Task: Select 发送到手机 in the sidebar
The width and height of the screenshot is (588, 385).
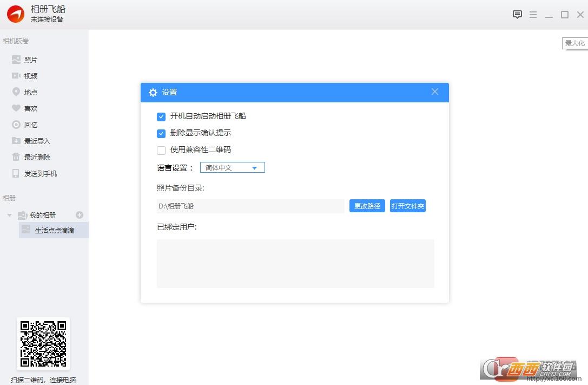Action: tap(40, 174)
